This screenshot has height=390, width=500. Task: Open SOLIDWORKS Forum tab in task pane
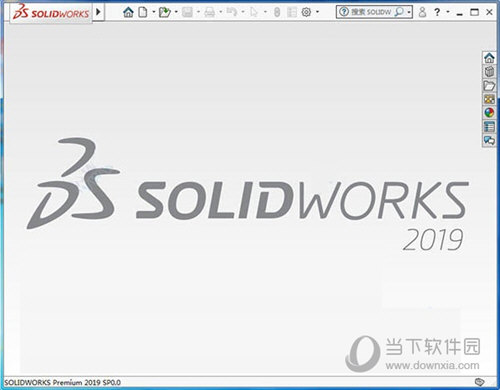489,141
